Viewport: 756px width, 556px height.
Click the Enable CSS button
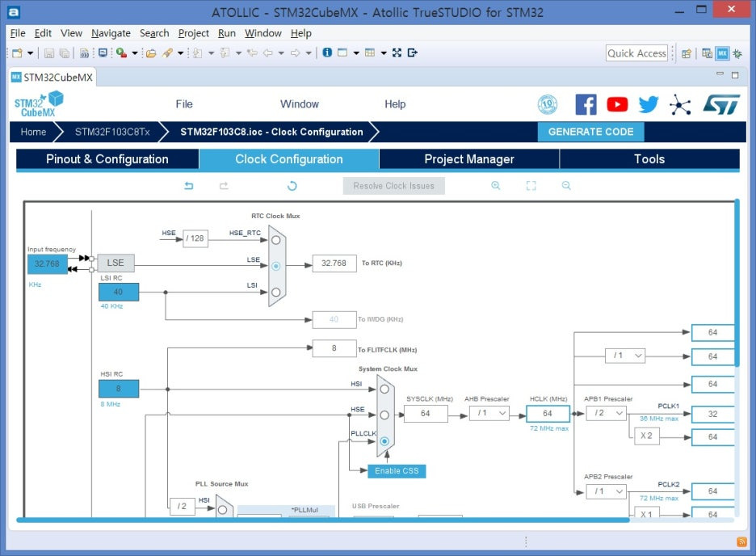397,471
